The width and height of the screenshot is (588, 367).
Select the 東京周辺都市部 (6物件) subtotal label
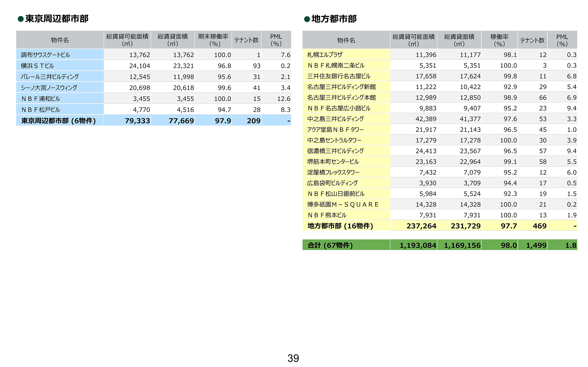(x=58, y=121)
